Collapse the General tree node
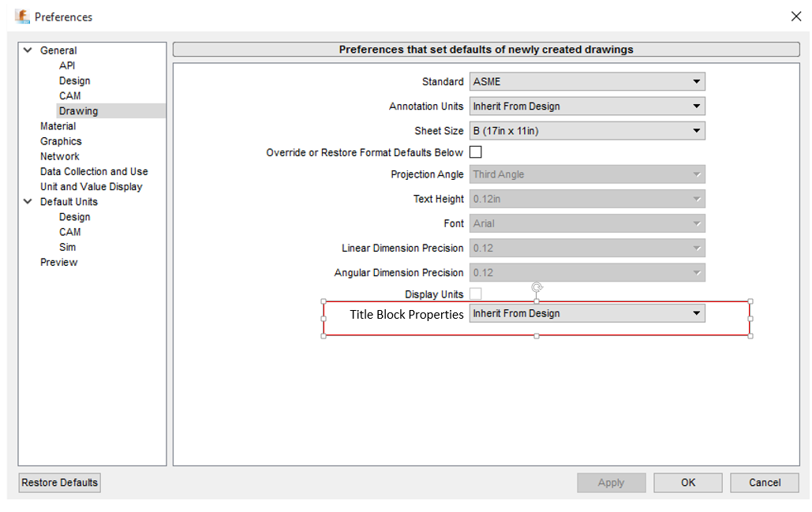Screen dimensions: 812x512 tap(28, 50)
